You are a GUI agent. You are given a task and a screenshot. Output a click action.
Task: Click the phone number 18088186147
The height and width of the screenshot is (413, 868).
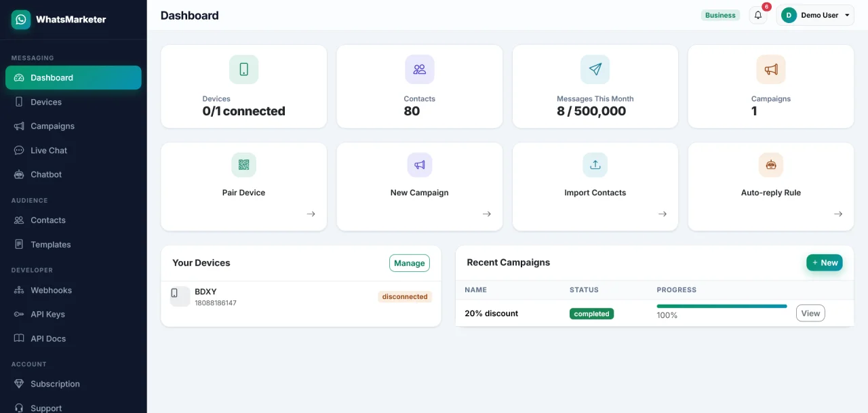coord(216,303)
